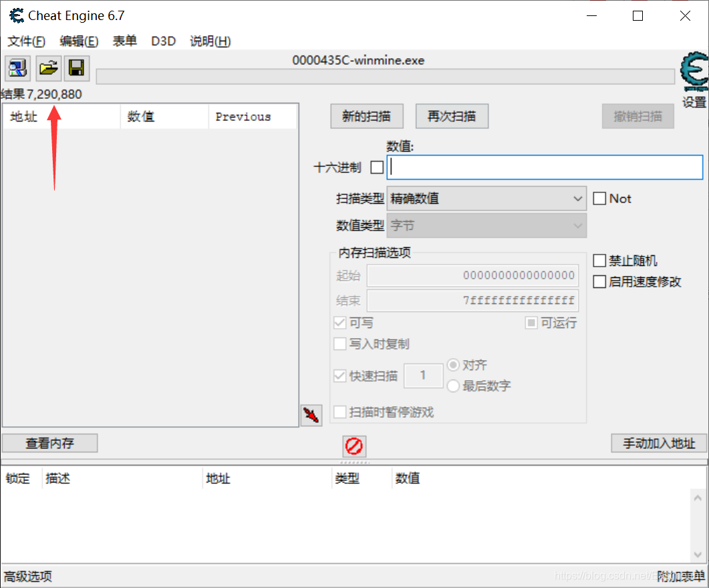Check 扫描时暂停游戏 pause while scanning

(340, 412)
